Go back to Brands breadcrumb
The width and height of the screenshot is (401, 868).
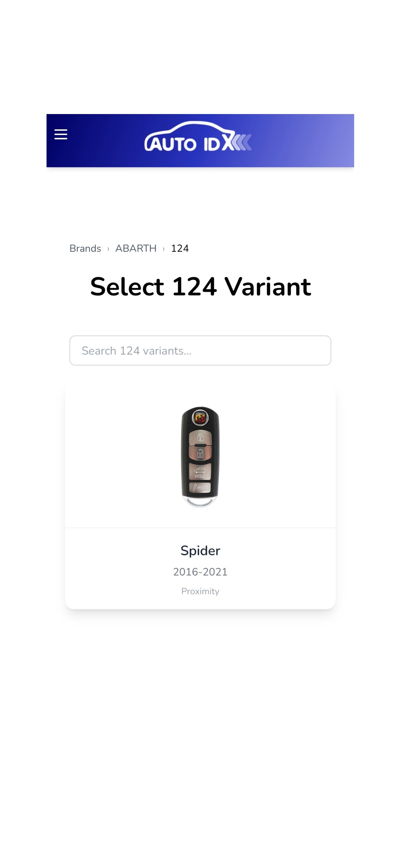(85, 248)
